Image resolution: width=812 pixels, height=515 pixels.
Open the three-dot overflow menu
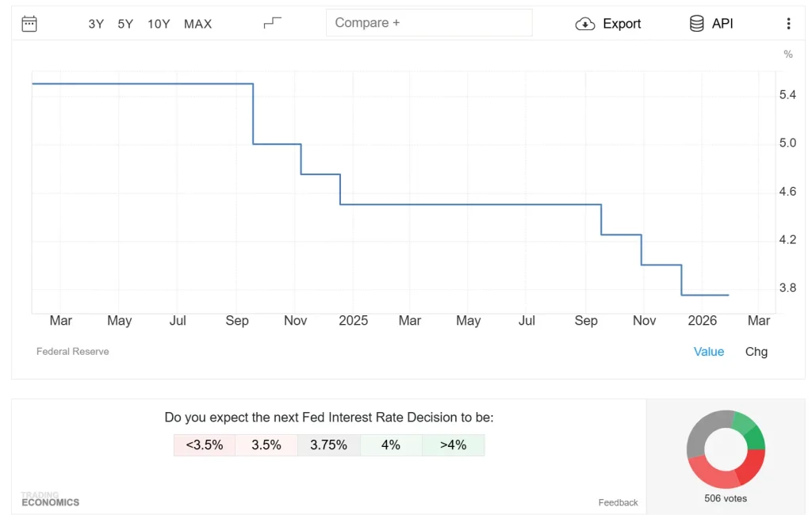[x=789, y=24]
